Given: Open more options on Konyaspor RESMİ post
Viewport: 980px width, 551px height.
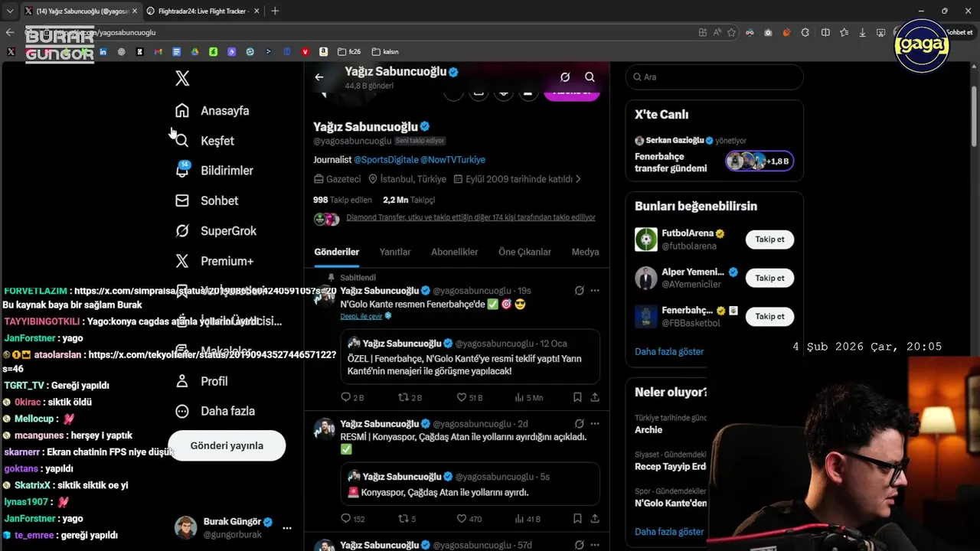Looking at the screenshot, I should coord(595,424).
